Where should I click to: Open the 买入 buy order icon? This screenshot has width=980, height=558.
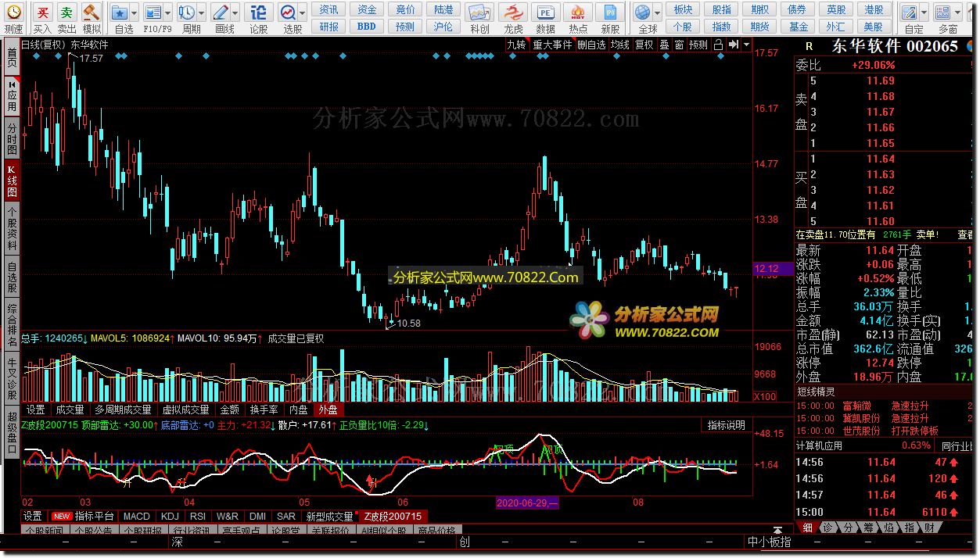coord(43,12)
